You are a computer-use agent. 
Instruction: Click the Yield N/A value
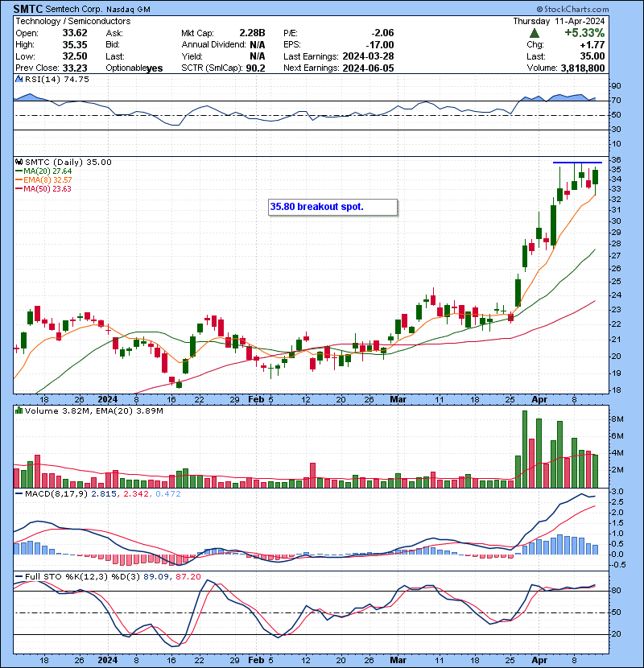click(x=258, y=56)
